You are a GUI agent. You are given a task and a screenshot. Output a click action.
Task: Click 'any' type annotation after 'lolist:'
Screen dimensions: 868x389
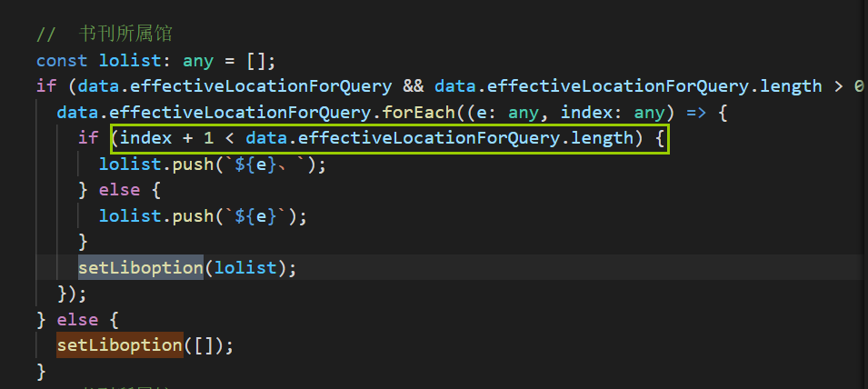click(198, 60)
